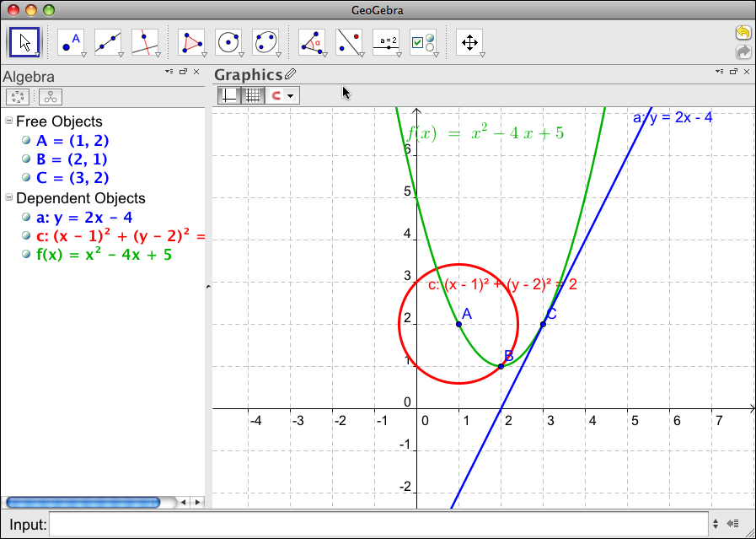Select the Move arrow tool
Viewport: 756px width, 539px height.
click(26, 42)
